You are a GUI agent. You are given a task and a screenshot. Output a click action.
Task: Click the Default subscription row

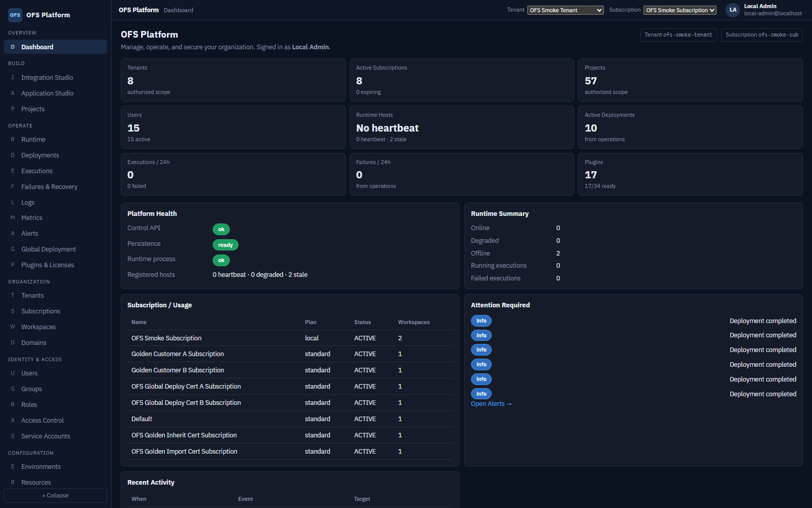click(x=290, y=419)
